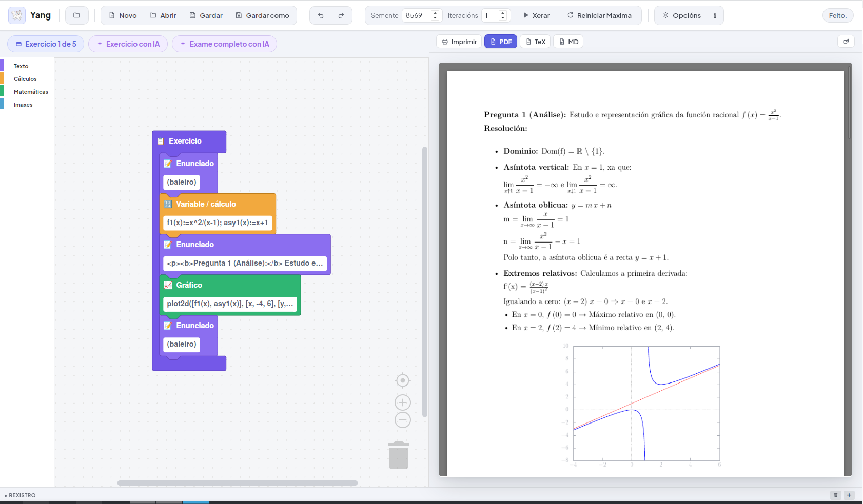
Task: Redo the last undone action
Action: pos(341,15)
